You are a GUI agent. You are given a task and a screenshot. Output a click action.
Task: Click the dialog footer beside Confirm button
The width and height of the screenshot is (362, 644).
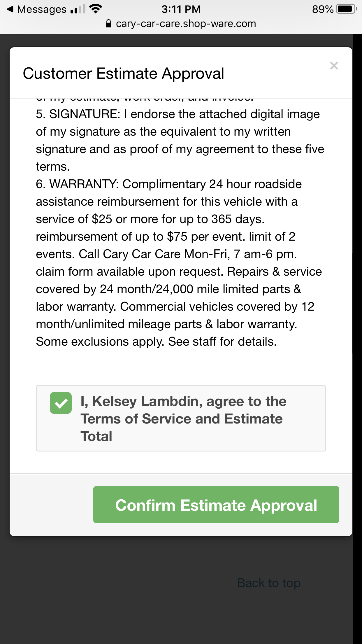[51, 505]
